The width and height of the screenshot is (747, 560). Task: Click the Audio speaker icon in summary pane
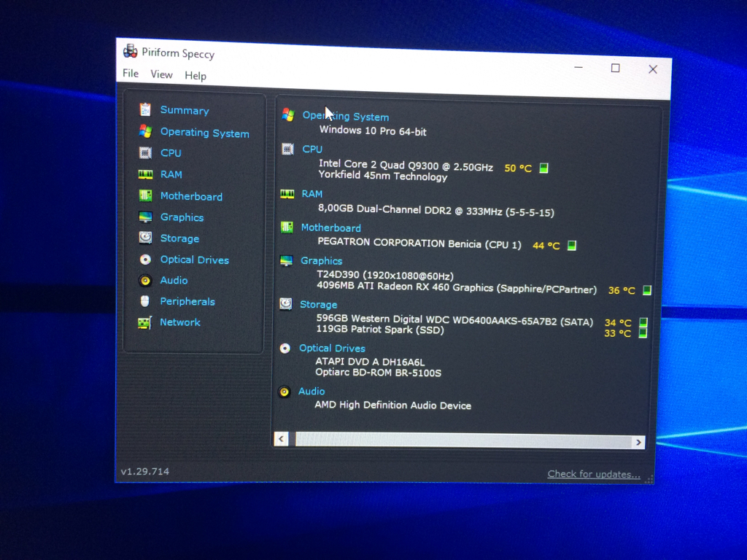point(285,392)
